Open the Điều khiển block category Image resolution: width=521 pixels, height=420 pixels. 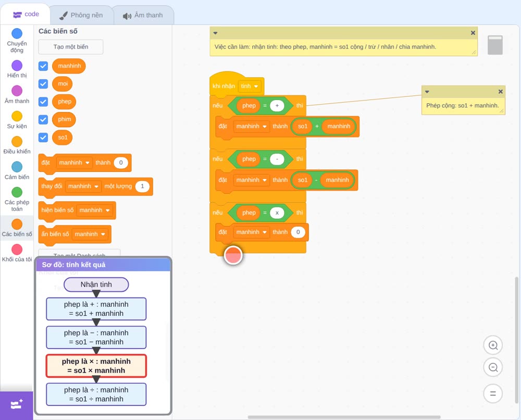[x=17, y=145]
